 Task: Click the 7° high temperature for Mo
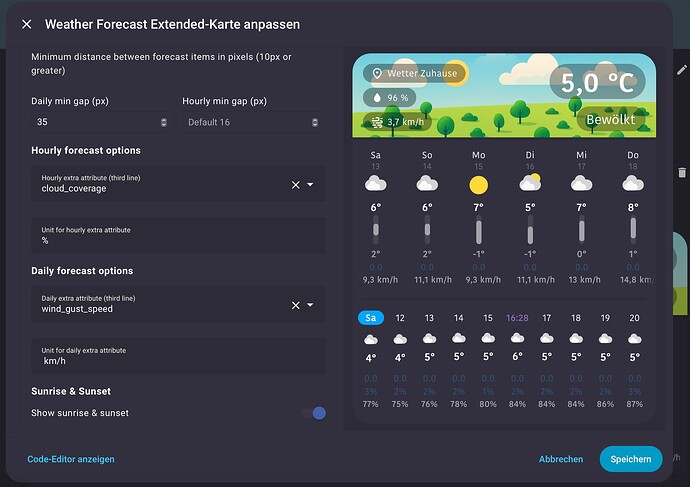coord(478,207)
